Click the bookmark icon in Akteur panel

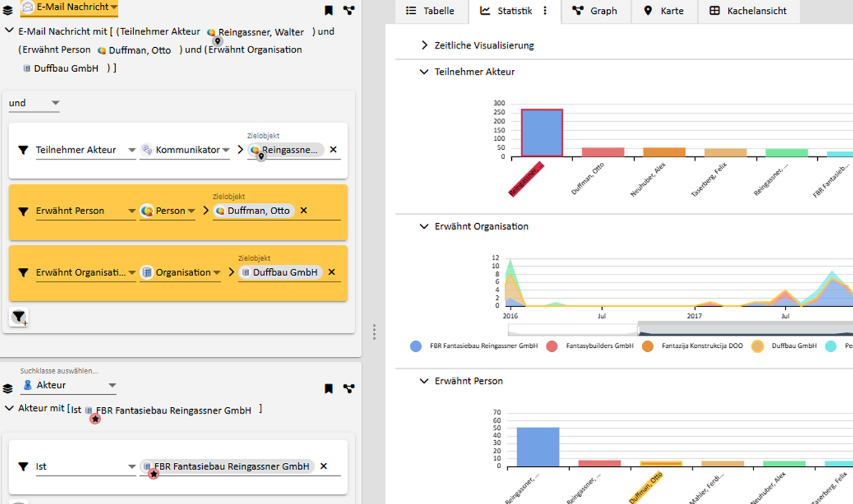[x=329, y=389]
